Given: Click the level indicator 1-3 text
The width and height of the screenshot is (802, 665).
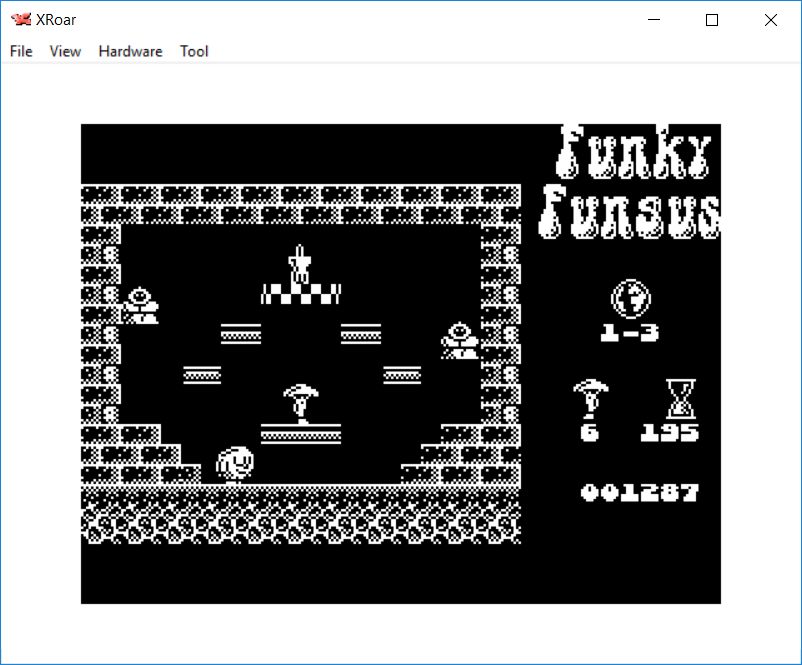Looking at the screenshot, I should pyautogui.click(x=629, y=333).
